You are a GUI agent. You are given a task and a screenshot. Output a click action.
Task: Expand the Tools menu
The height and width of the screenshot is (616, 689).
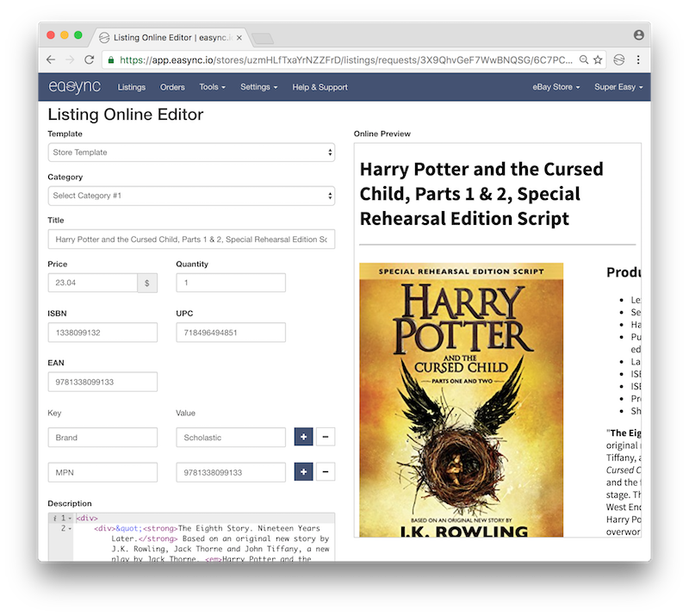point(212,87)
